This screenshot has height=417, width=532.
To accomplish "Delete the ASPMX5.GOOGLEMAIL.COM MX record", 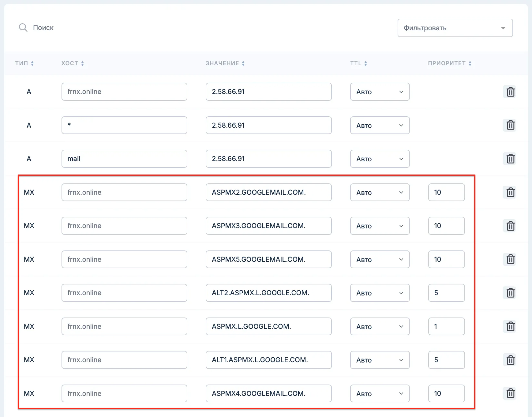I will pyautogui.click(x=510, y=259).
